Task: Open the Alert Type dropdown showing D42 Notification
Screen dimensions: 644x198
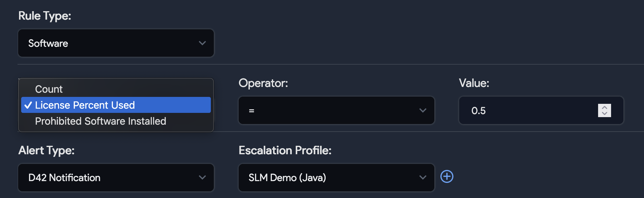Action: (116, 177)
